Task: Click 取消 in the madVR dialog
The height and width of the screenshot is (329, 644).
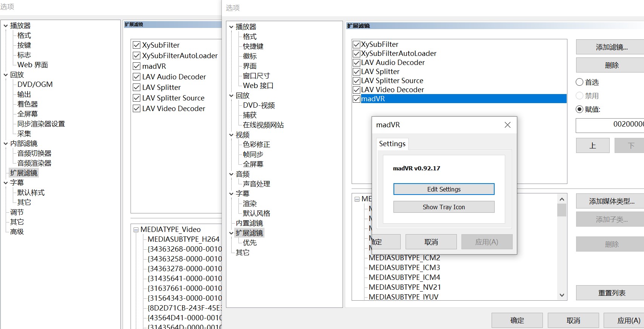Action: tap(431, 242)
